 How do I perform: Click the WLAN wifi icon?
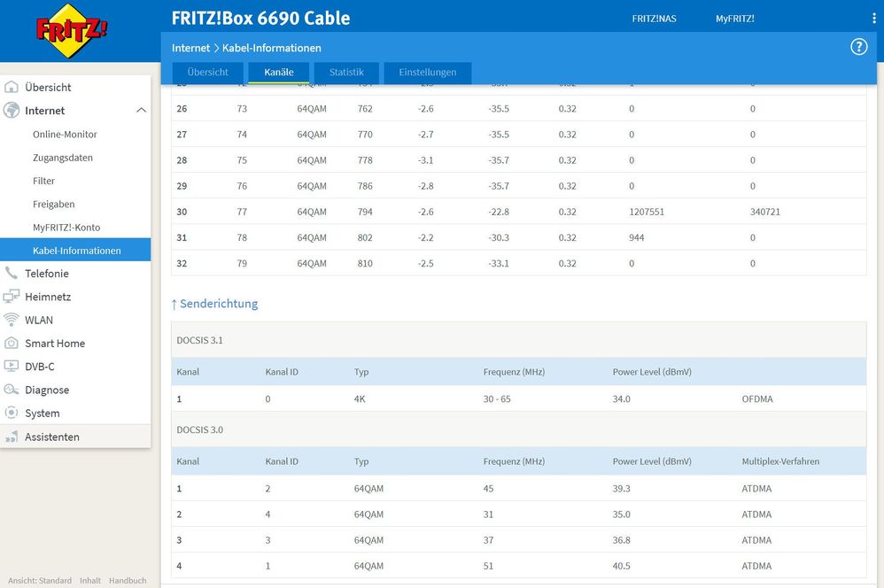click(12, 320)
